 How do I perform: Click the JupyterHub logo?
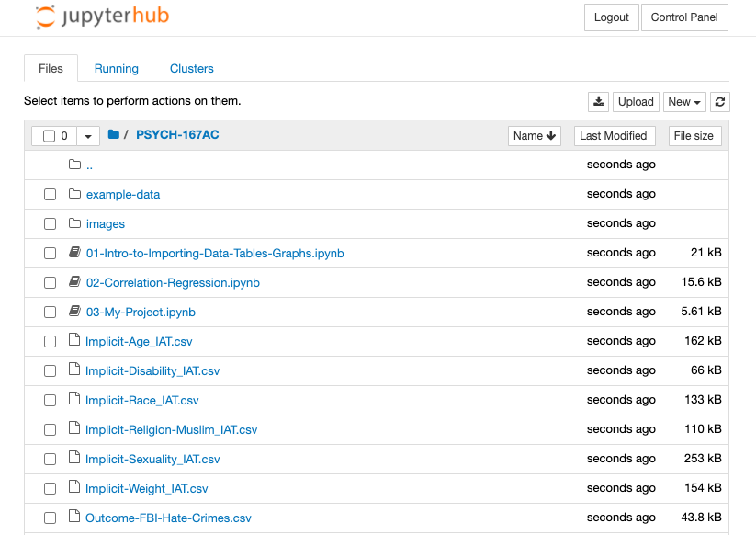pos(102,17)
